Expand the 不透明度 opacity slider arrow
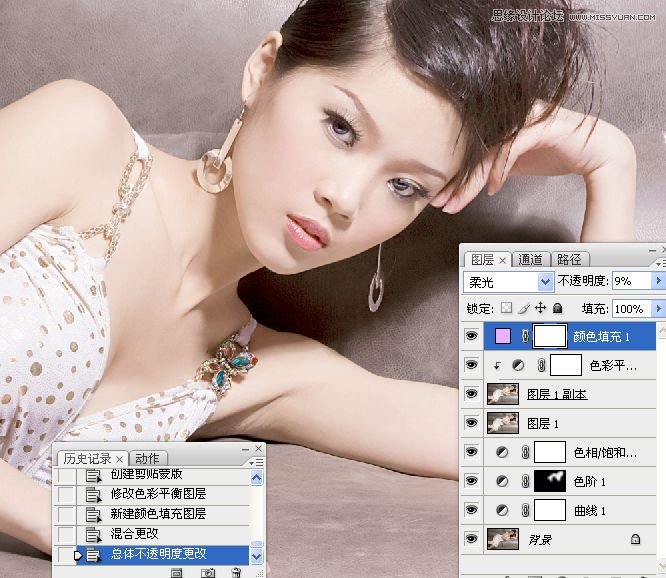The height and width of the screenshot is (578, 666). coord(658,282)
